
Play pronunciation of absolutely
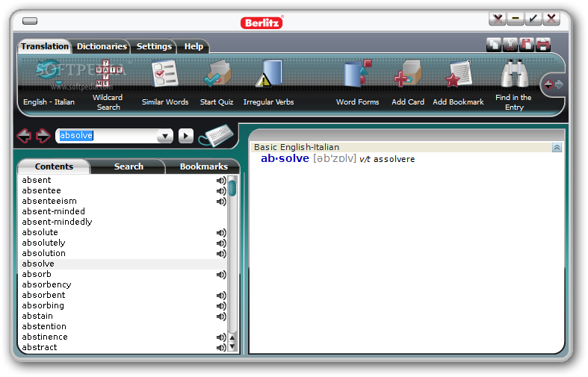[221, 243]
